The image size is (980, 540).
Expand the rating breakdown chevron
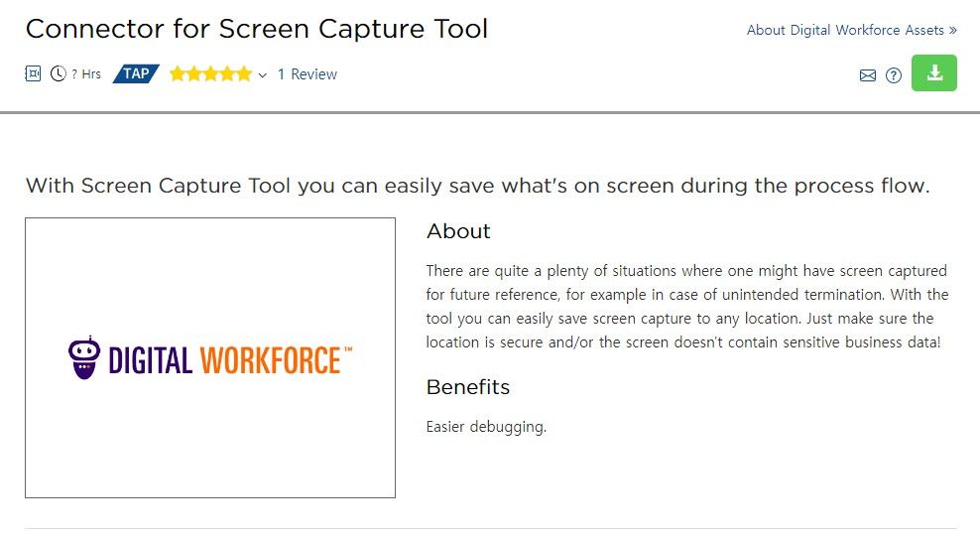tap(263, 75)
